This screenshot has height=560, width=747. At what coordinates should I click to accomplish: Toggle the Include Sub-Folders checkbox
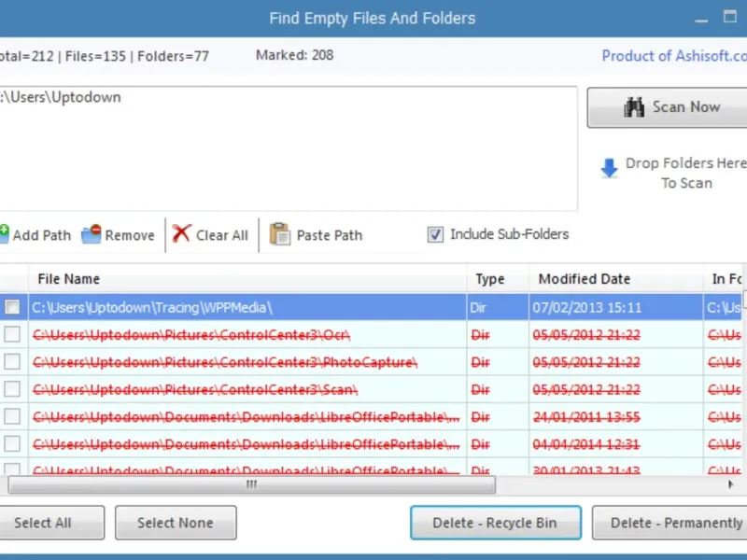pos(435,235)
